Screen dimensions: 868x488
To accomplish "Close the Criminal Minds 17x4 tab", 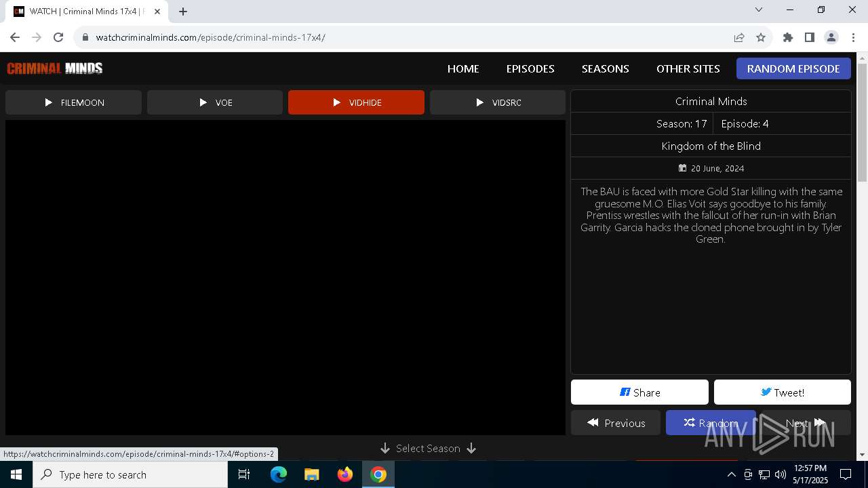I will (157, 12).
